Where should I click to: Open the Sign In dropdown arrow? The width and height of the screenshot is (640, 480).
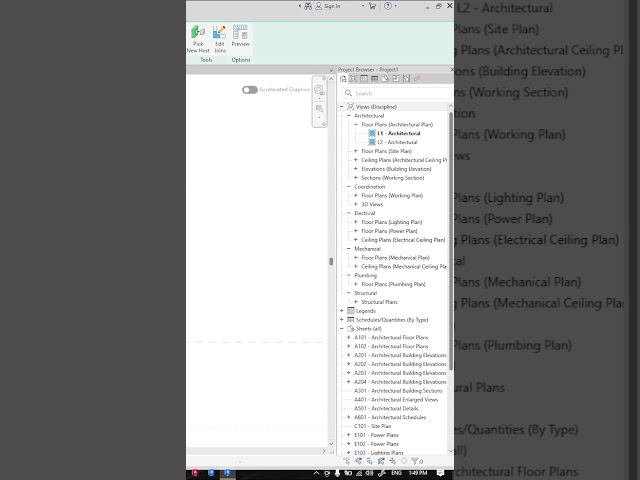[x=362, y=6]
